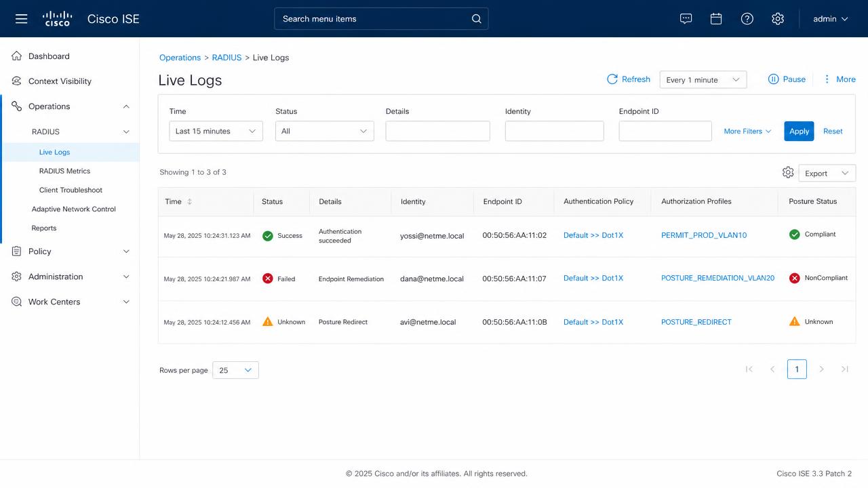
Task: Click the Unknown posture warning icon
Action: [795, 321]
